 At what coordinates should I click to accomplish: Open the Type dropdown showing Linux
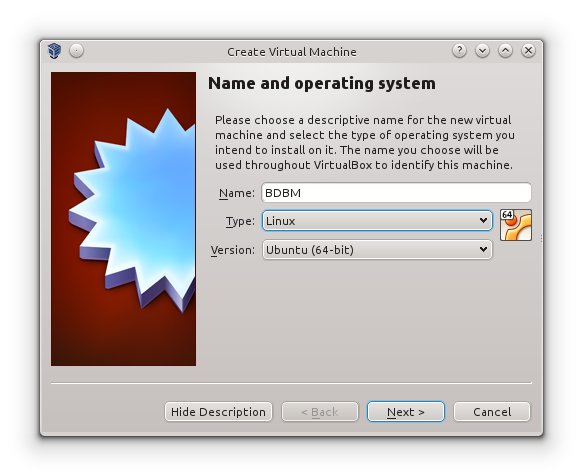(x=377, y=221)
